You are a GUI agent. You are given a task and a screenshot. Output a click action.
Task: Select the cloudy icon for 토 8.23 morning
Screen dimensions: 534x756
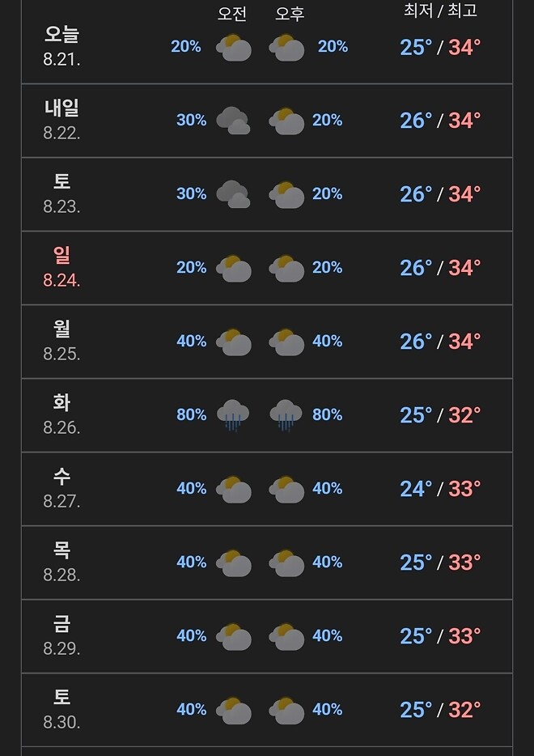coord(233,193)
